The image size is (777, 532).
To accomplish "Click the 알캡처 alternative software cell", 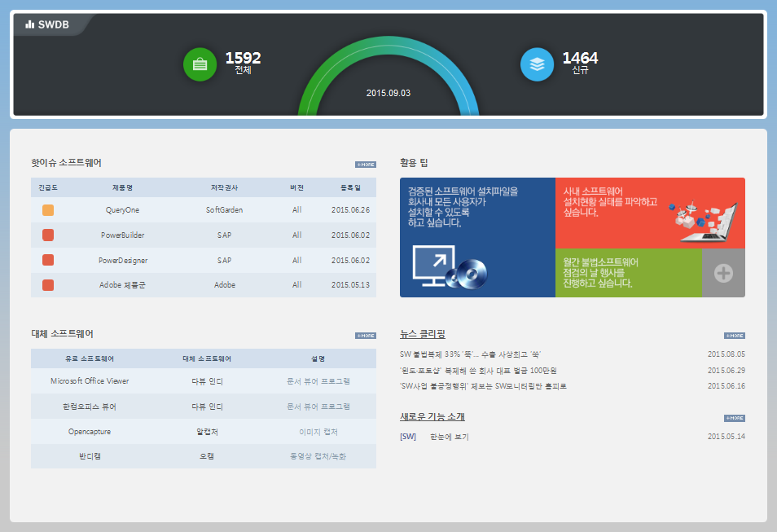I will 207,432.
